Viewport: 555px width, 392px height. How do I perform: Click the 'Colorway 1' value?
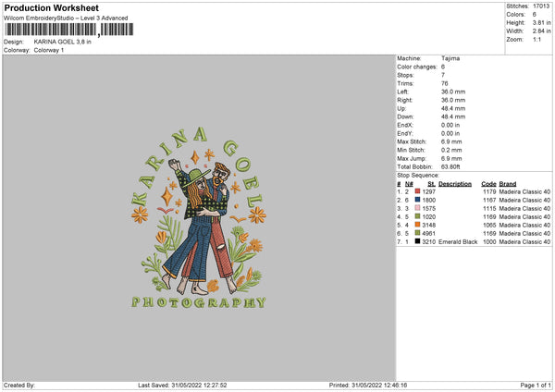coord(49,50)
